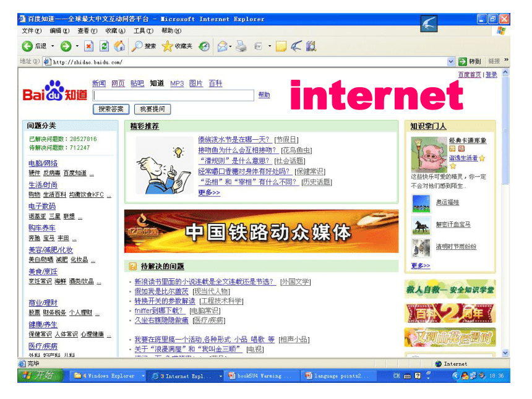This screenshot has height=399, width=532.
Task: Click the 登录 link
Action: 491,75
